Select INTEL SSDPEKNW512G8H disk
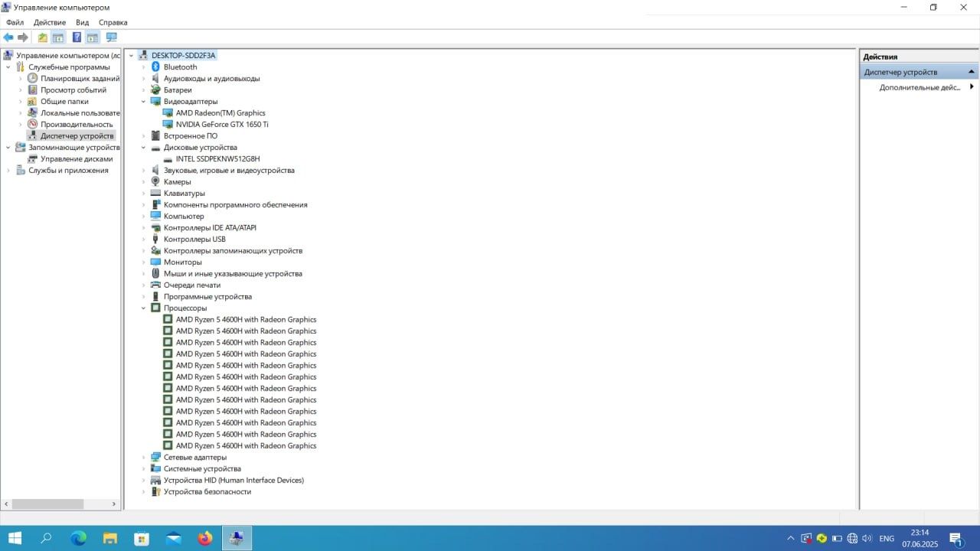Screen dimensions: 980x551 [217, 158]
